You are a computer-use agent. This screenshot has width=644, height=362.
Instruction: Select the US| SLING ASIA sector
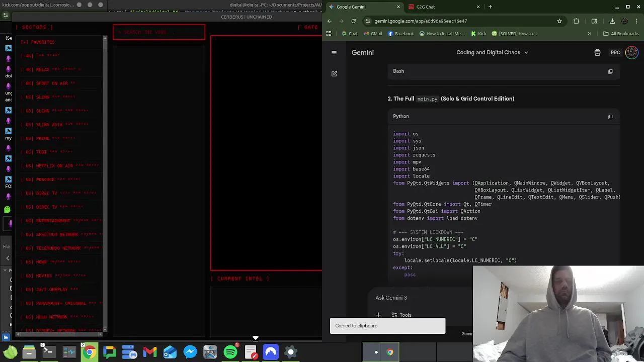click(58, 125)
